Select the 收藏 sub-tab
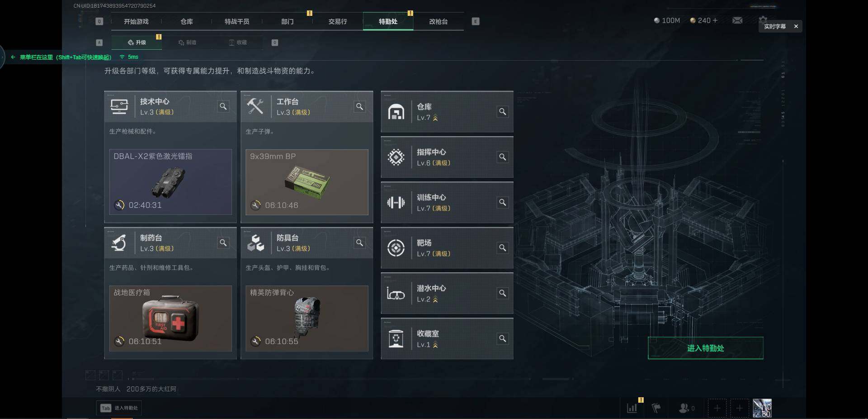Image resolution: width=868 pixels, height=419 pixels. tap(238, 43)
